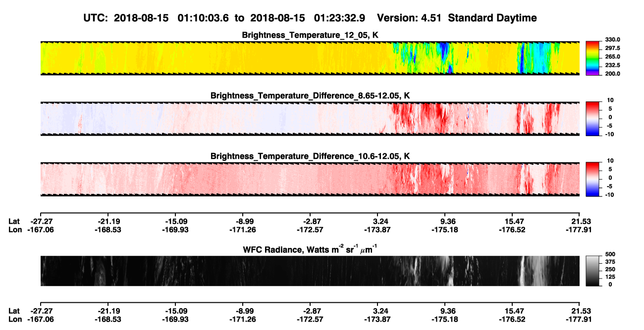
Task: Click longitude '-176.52' above the WFC Radiance title
Action: click(512, 230)
